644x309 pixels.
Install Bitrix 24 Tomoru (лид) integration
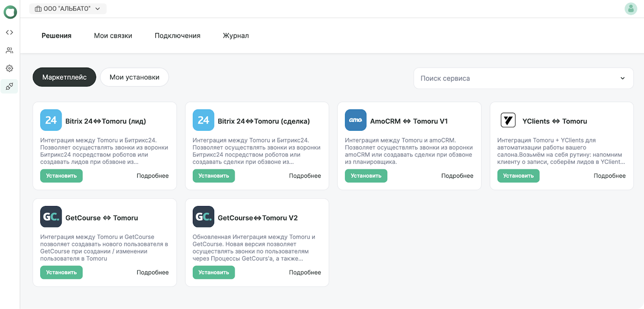[x=61, y=176]
